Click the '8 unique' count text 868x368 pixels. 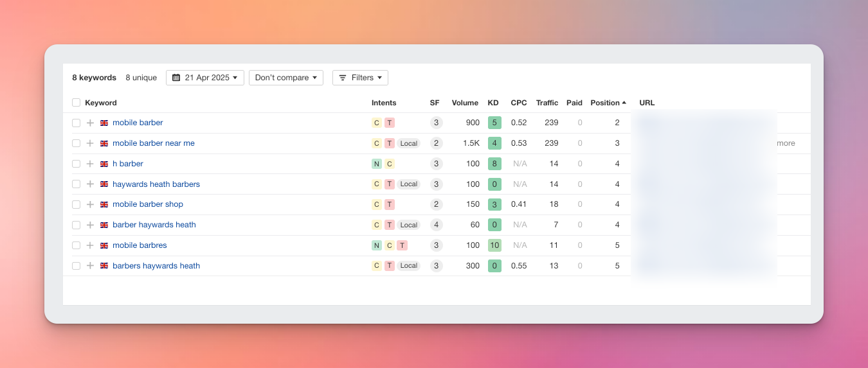coord(141,78)
